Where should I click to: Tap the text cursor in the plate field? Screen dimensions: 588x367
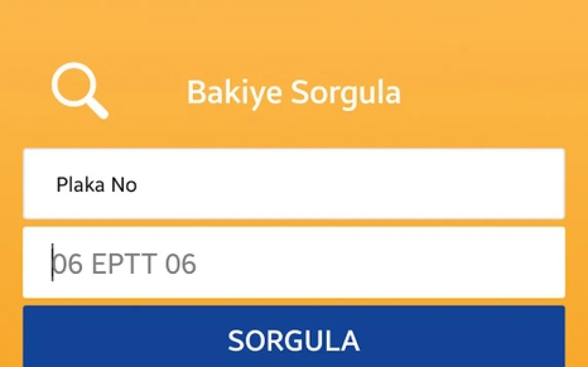pos(52,263)
